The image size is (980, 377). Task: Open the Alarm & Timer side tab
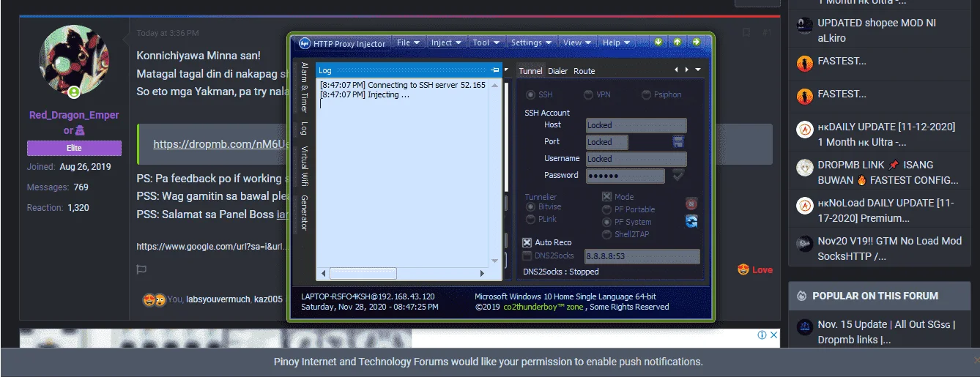(304, 86)
